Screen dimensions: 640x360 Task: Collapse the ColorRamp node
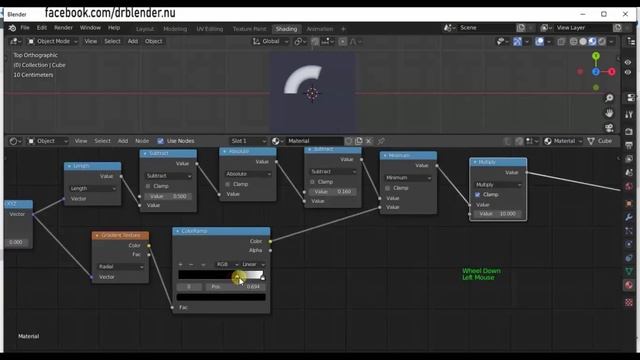(x=178, y=231)
